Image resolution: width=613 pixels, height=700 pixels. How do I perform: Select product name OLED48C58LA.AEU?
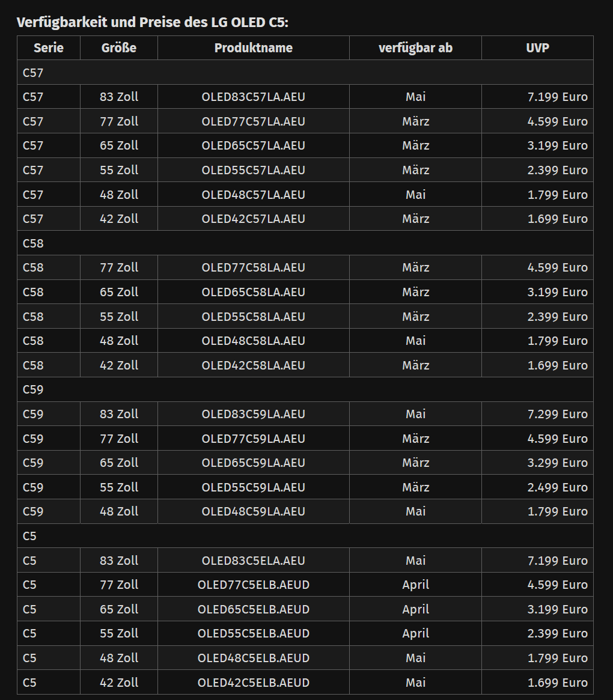(253, 341)
